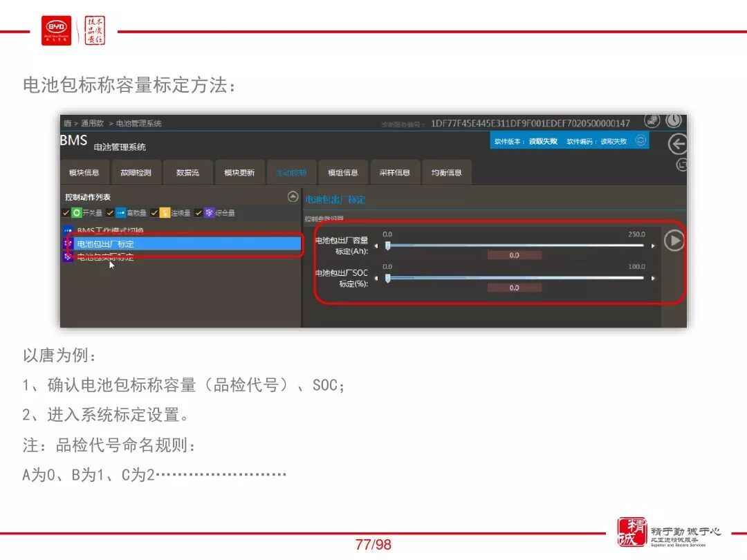Click the diagnostic number 1DF77F45E445E311...
The image size is (747, 560).
click(531, 123)
